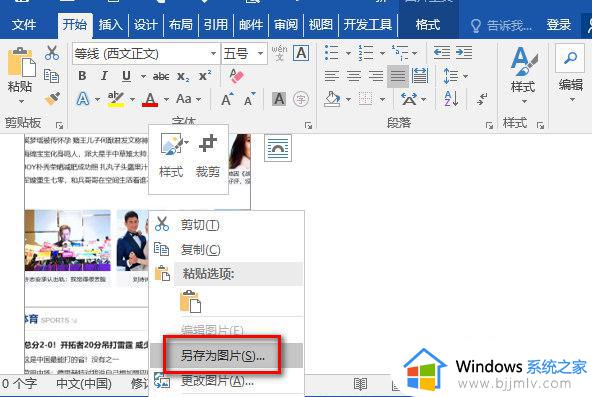Click the phonetic guide wén icon
This screenshot has width=592, height=397.
click(x=279, y=53)
